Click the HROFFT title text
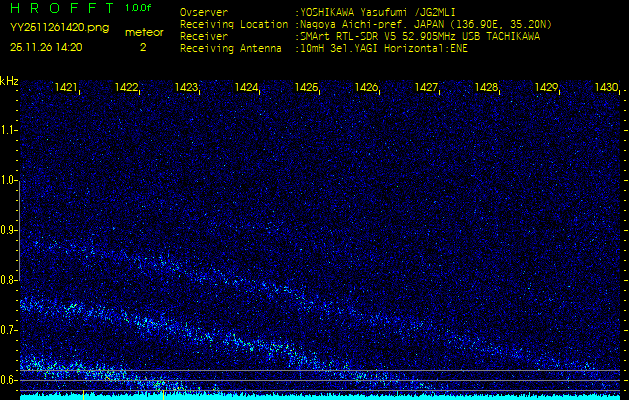 [x=60, y=9]
